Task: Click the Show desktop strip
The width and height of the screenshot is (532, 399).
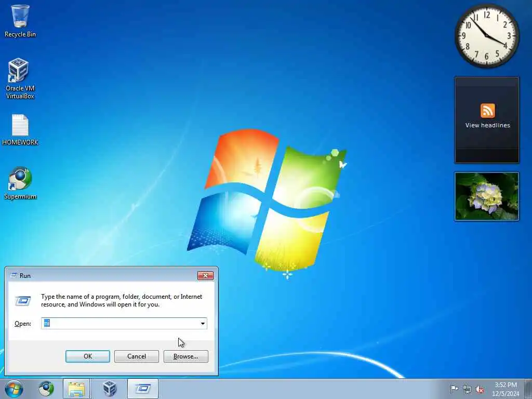Action: coord(528,389)
